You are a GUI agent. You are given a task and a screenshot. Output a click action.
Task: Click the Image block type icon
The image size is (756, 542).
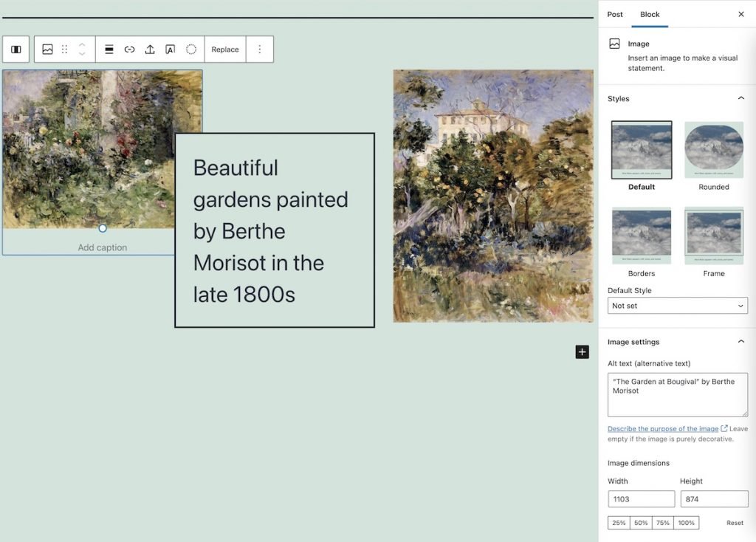coord(47,49)
